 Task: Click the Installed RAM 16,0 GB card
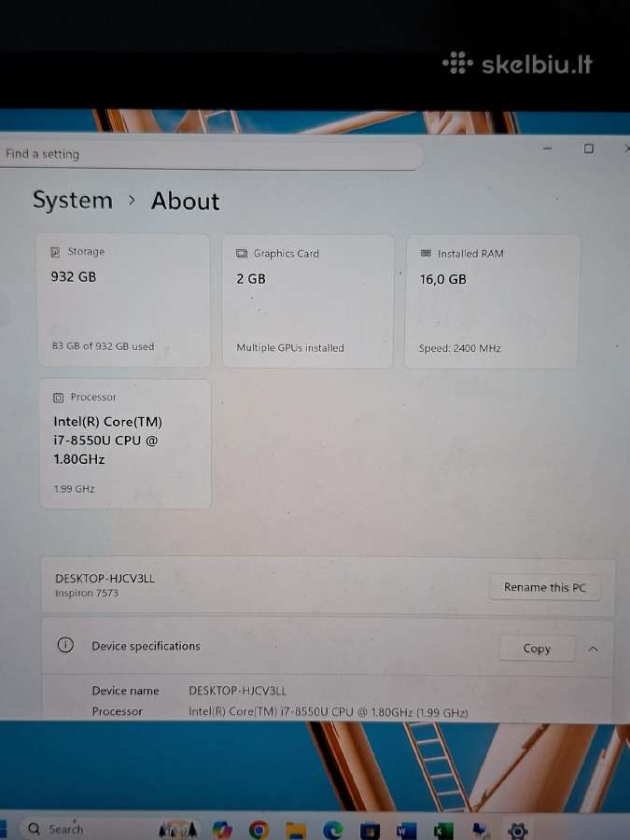(492, 301)
